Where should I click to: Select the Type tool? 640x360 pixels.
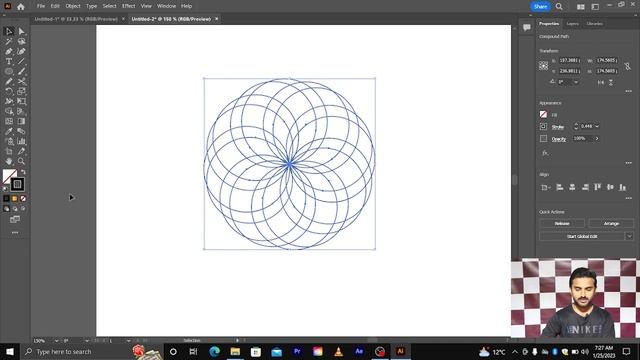9,62
